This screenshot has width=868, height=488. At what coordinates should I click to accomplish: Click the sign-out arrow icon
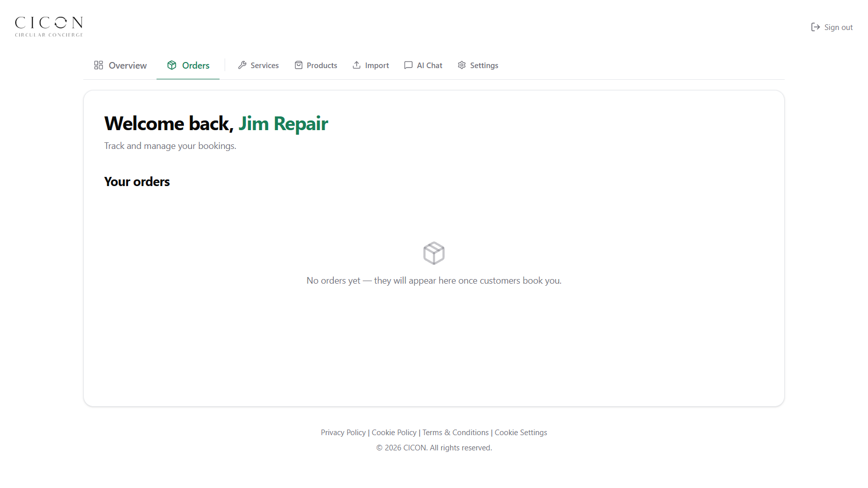[x=815, y=27]
